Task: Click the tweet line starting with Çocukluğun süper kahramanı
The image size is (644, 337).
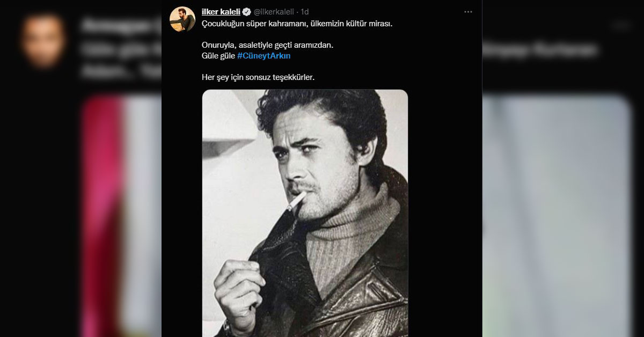Action: point(301,25)
